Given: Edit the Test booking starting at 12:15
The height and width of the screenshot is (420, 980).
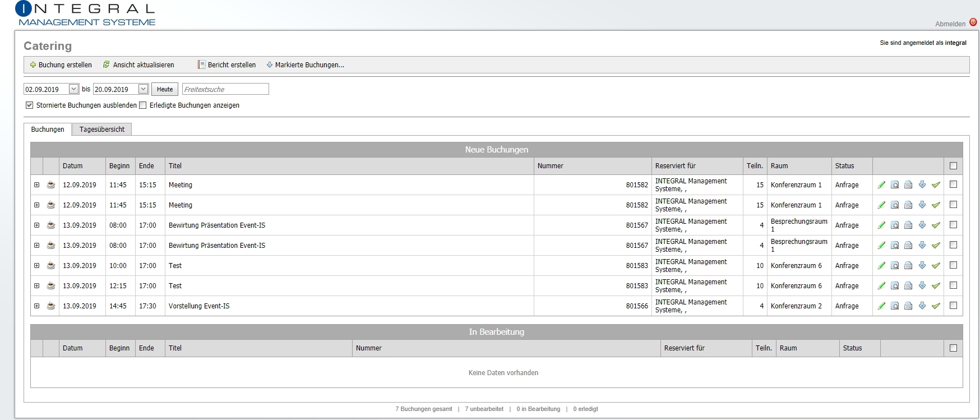Looking at the screenshot, I should [881, 286].
